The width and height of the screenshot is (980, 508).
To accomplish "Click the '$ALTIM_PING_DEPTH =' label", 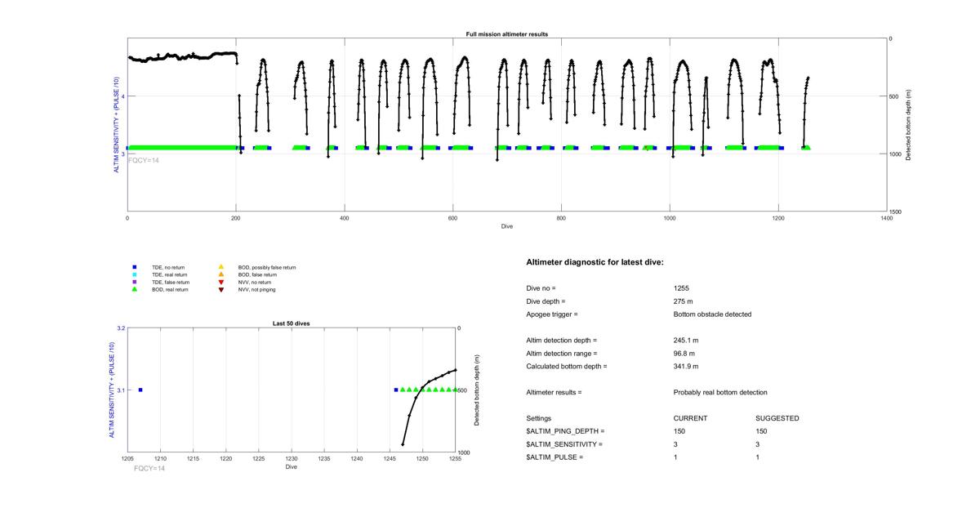I will 565,431.
